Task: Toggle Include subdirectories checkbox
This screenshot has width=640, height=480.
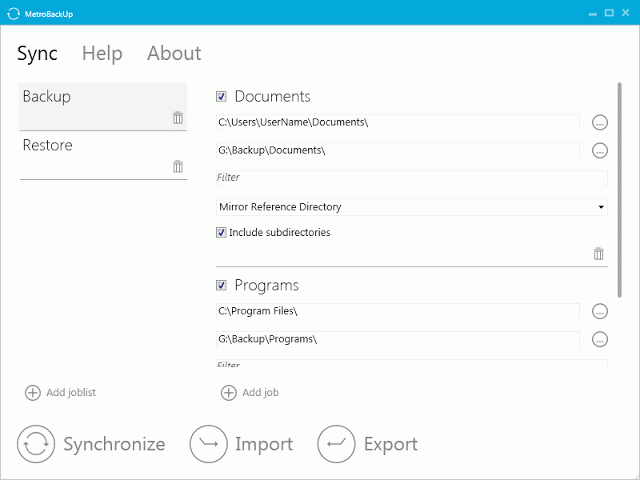Action: point(221,233)
